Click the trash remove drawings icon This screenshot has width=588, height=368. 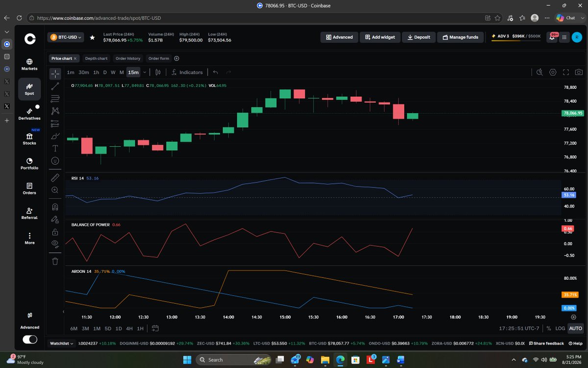(x=55, y=261)
